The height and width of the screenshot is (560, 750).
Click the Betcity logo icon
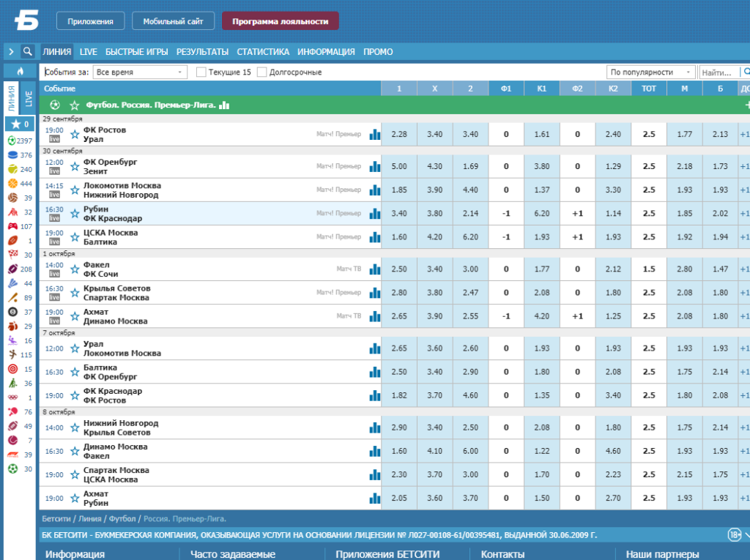point(26,20)
